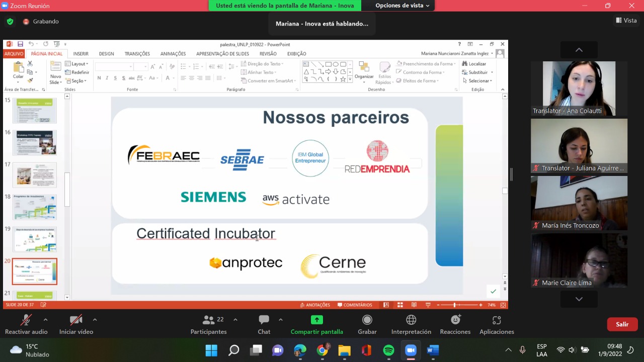
Task: Expand video options arrow beside Iniciar vídeo
Action: click(x=95, y=320)
